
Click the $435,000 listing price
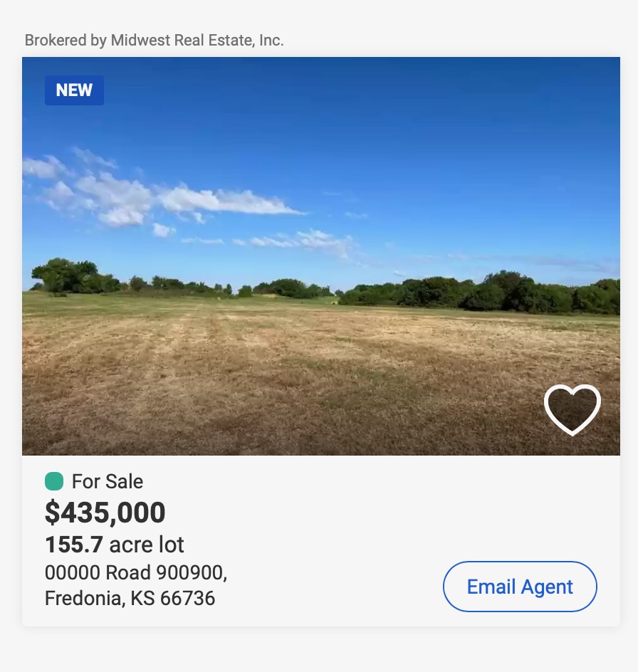click(105, 513)
